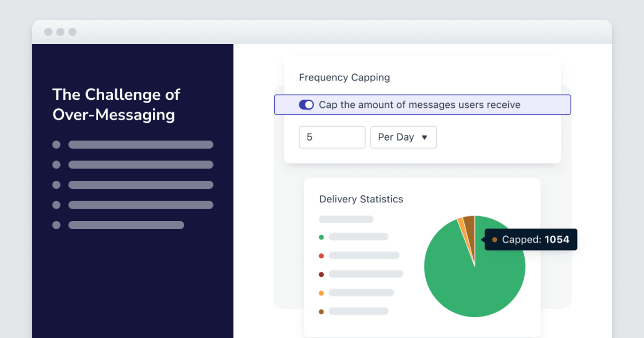This screenshot has width=644, height=338.
Task: Change the frequency period selector
Action: (404, 137)
